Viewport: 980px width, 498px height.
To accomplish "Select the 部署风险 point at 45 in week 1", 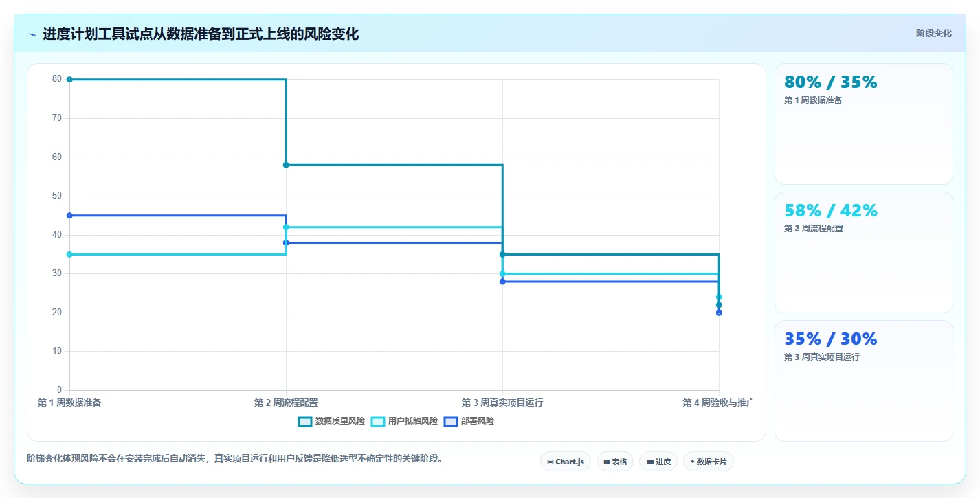I will point(69,216).
